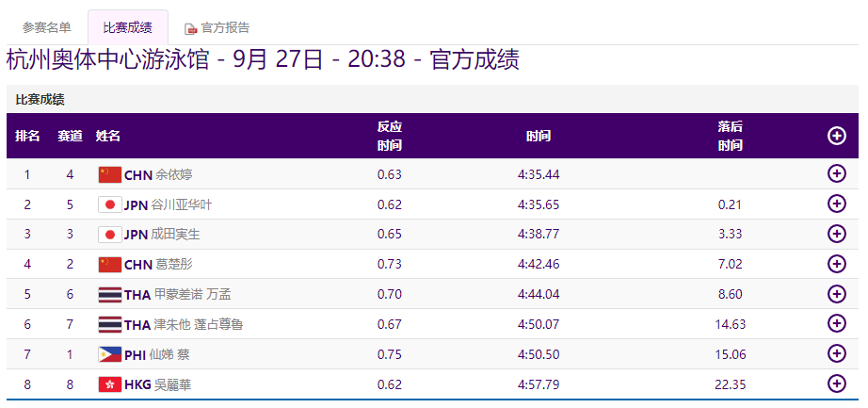Click China flag next to 余依婷

click(x=110, y=174)
